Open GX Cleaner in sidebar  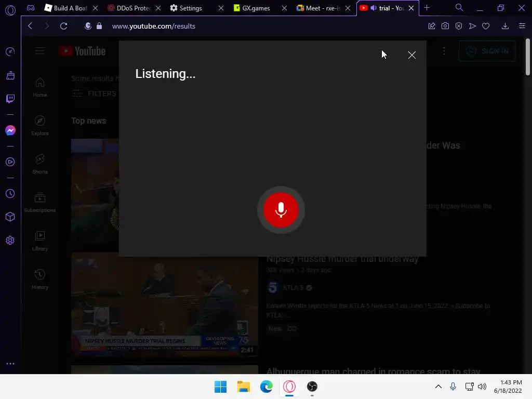(x=10, y=75)
